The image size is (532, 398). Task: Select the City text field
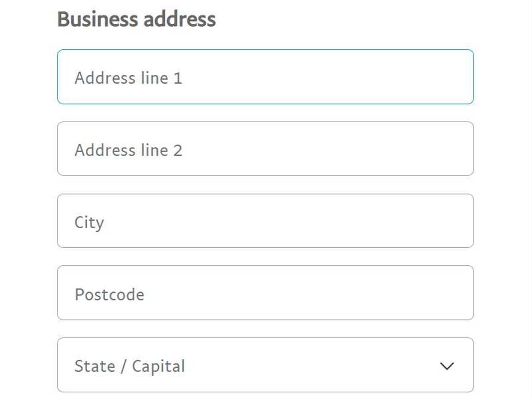point(265,221)
